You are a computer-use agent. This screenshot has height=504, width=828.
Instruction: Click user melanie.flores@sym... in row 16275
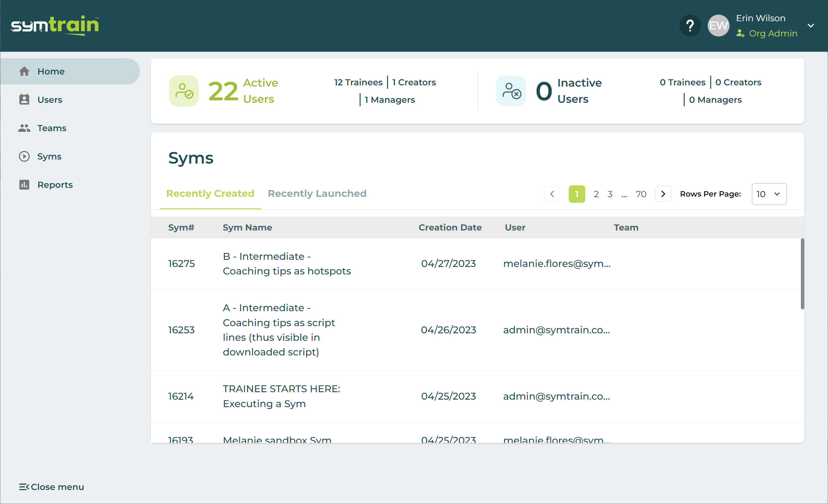[x=557, y=264]
